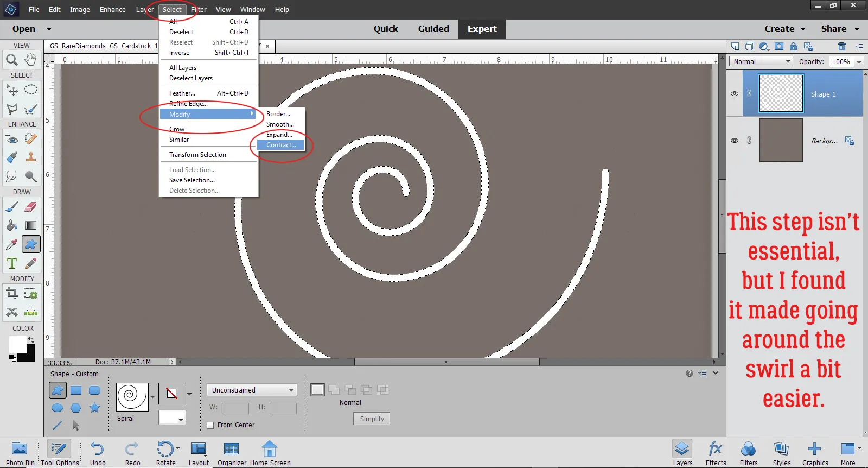The width and height of the screenshot is (868, 468).
Task: Click the white foreground color swatch
Action: point(17,344)
